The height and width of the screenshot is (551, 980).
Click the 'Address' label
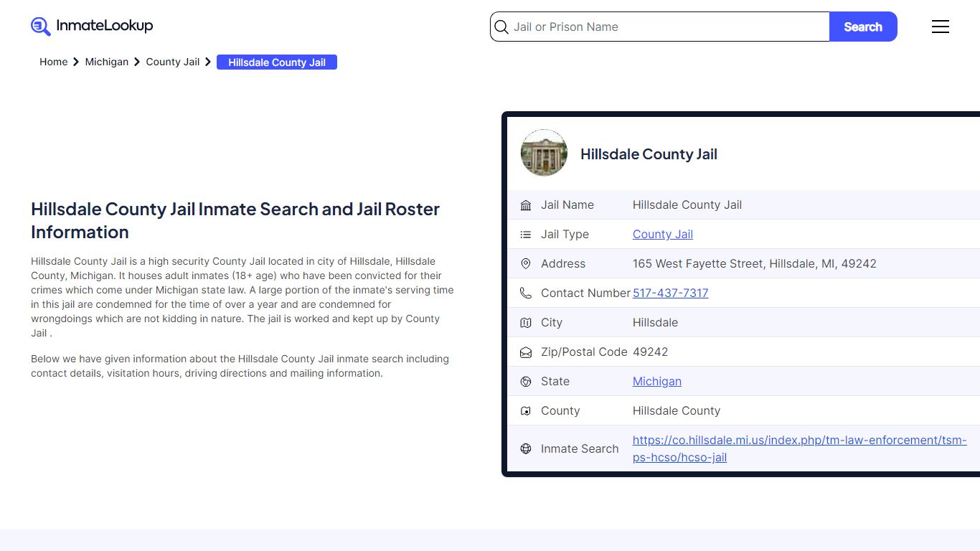[563, 263]
